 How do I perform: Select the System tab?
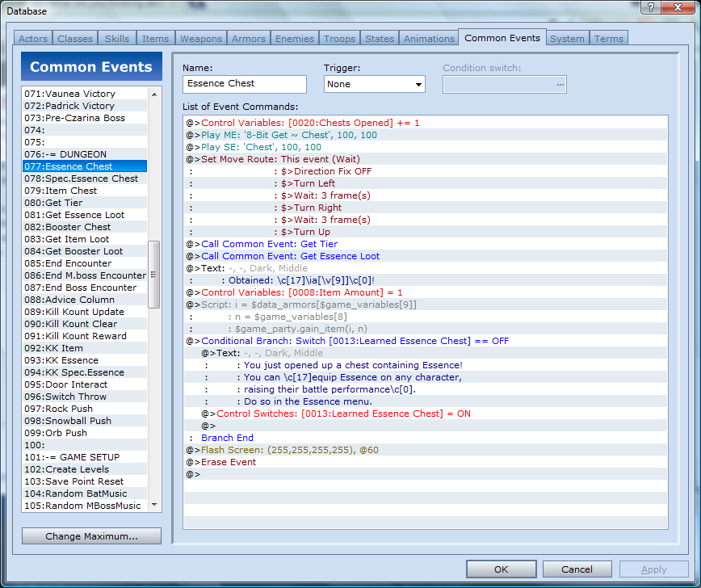[x=567, y=39]
